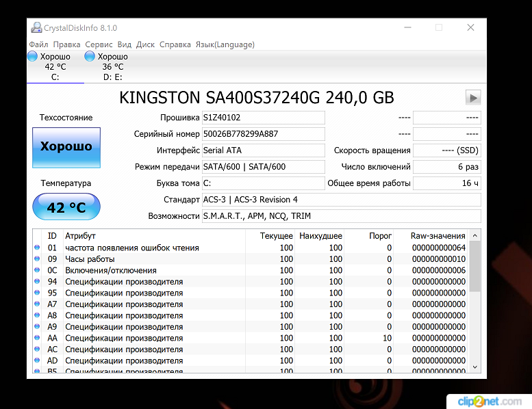532x409 pixels.
Task: Minimize the CrystalDiskInfo window
Action: pyautogui.click(x=407, y=27)
